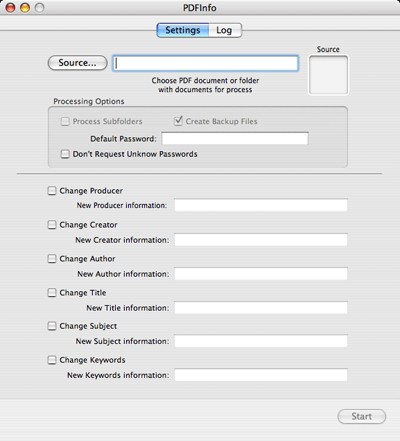Click the New Title information field
Screen dimensions: 400x441
click(x=261, y=308)
